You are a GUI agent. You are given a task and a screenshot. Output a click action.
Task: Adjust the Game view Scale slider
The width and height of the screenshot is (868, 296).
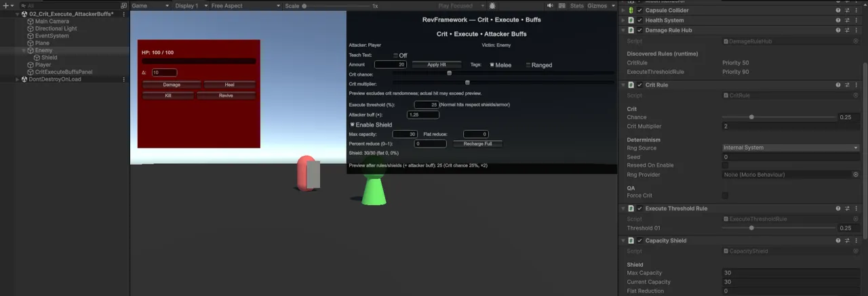pos(336,5)
